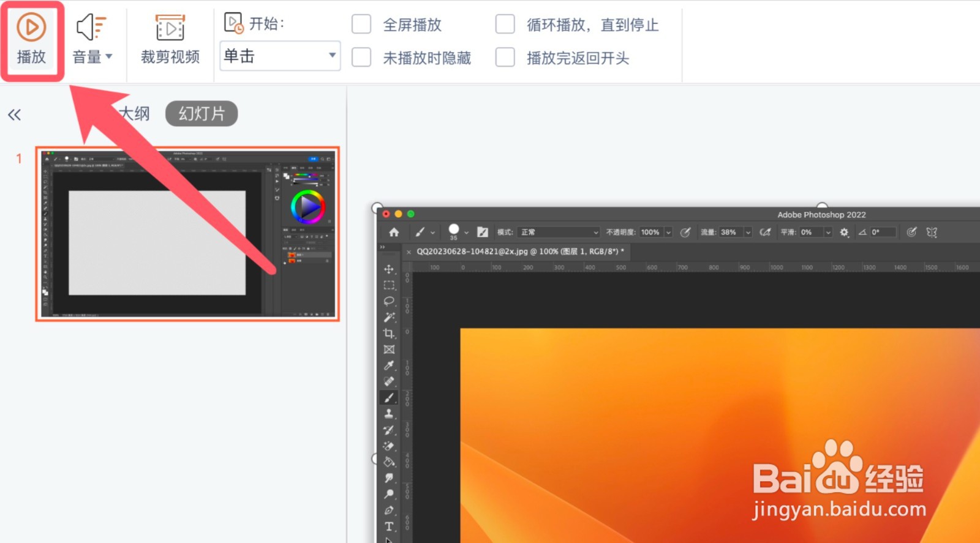Click the Home icon in the Photoshop options bar

[x=394, y=232]
